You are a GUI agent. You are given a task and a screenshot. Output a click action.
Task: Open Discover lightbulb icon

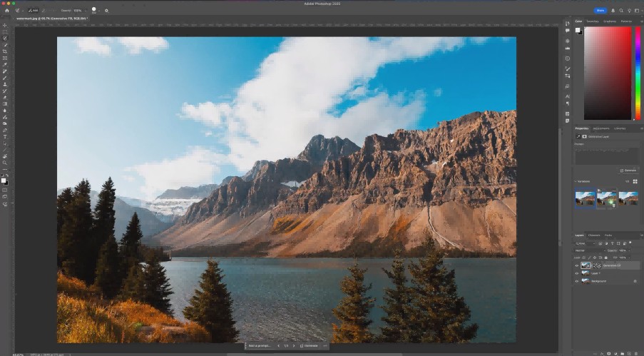(629, 10)
